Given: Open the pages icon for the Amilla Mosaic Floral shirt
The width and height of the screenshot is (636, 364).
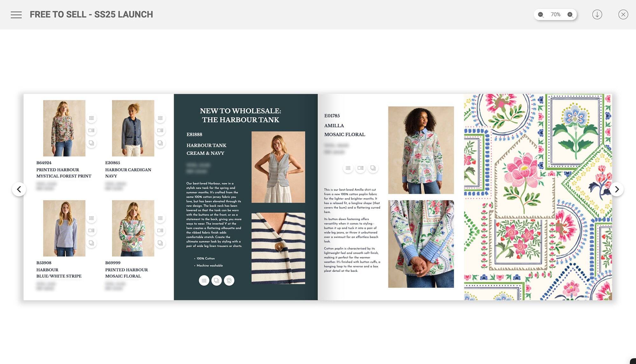Looking at the screenshot, I should pos(373,168).
